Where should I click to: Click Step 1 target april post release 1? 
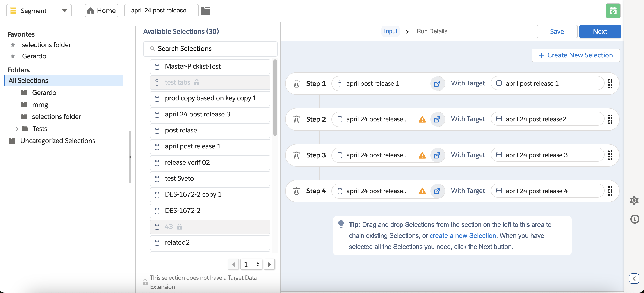[x=547, y=83]
